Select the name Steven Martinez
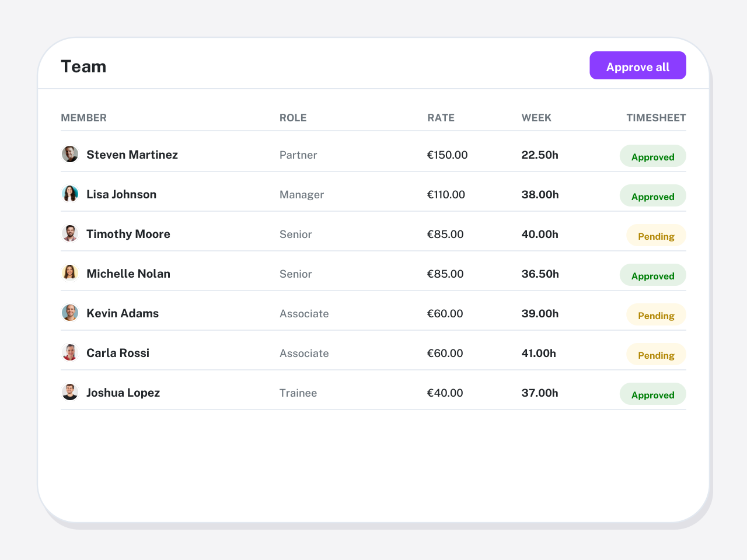 [132, 155]
